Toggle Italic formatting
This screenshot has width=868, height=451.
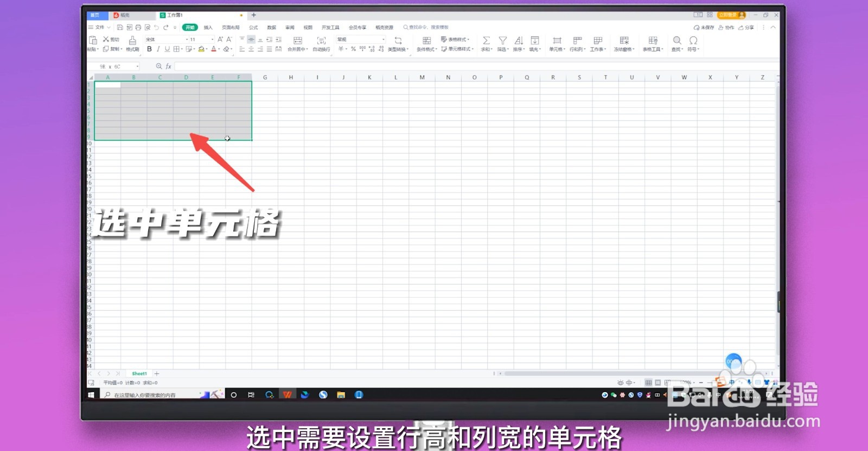(x=158, y=49)
